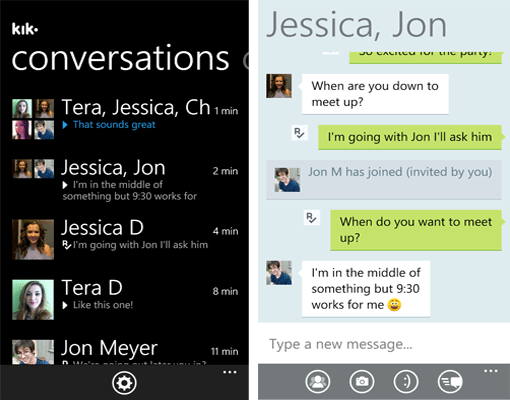Select Jessica D conversation
510x400 pixels.
125,239
